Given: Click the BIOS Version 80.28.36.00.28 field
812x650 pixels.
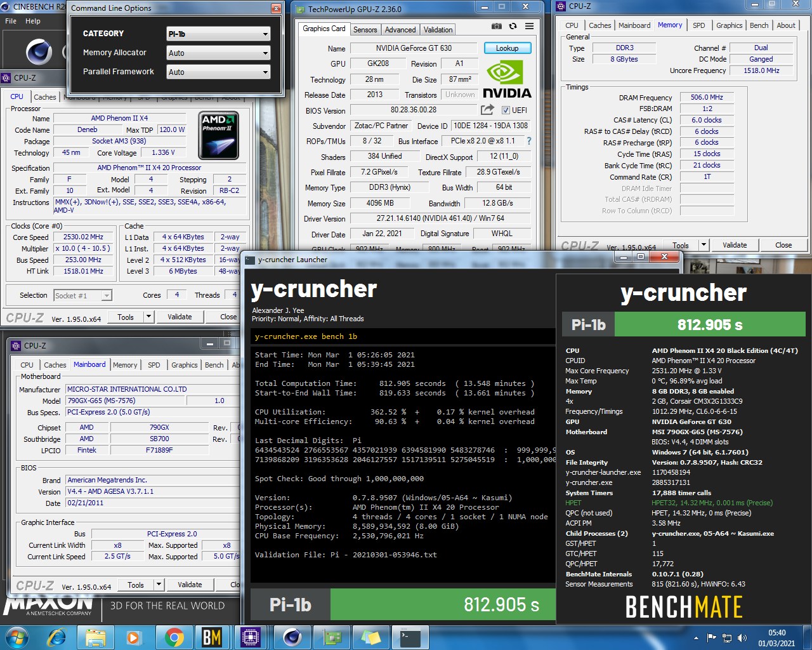Looking at the screenshot, I should pos(414,110).
